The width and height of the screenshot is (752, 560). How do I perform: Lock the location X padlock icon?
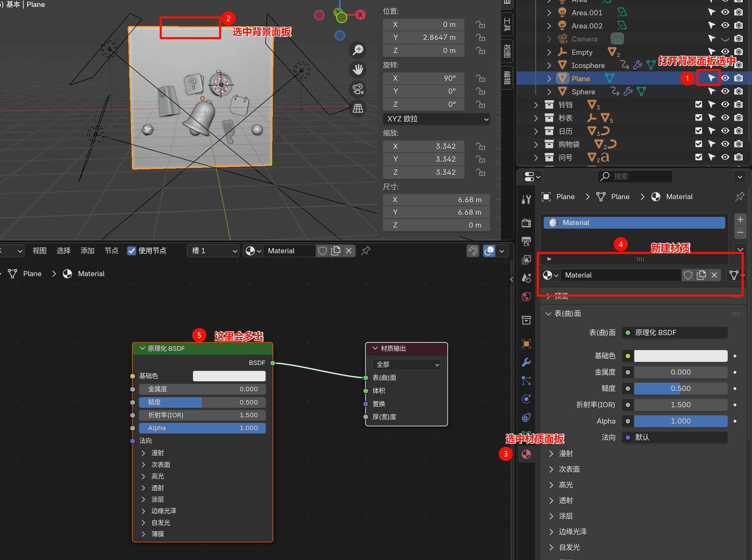click(481, 25)
